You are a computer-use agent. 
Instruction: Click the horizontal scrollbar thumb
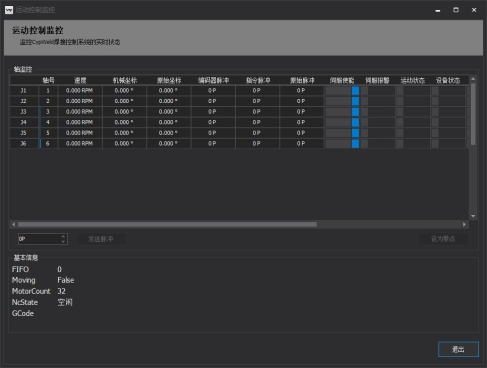pyautogui.click(x=167, y=225)
